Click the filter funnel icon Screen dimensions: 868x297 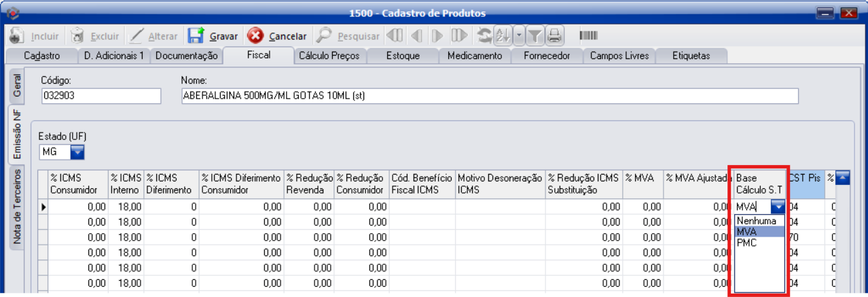tap(535, 35)
